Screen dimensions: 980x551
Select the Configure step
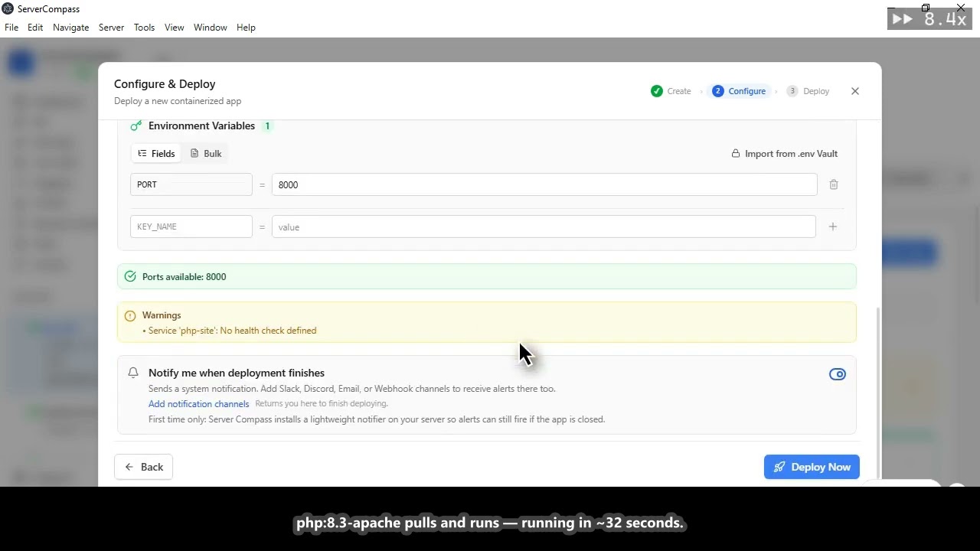tap(739, 91)
